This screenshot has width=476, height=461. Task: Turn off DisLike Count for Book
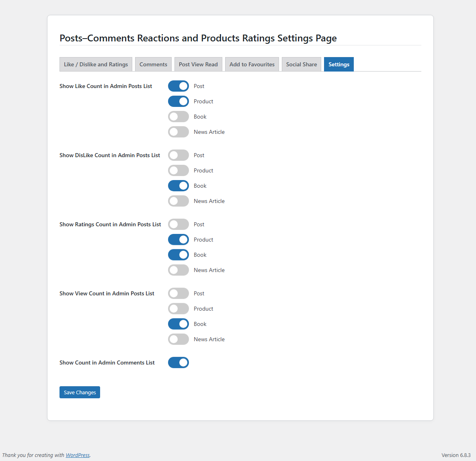(x=178, y=186)
